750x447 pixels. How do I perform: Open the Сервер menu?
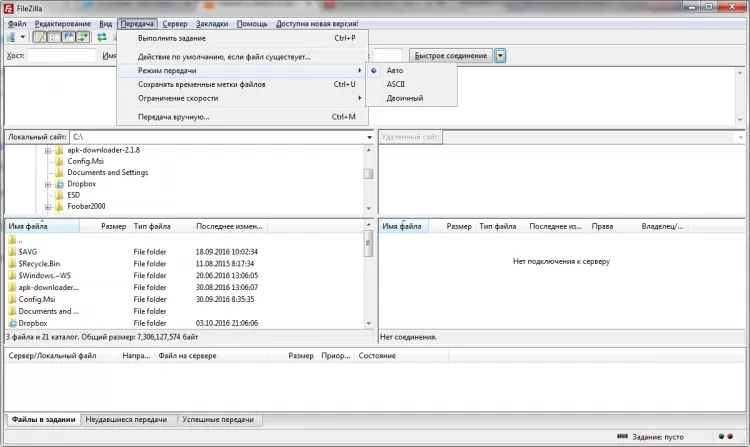pyautogui.click(x=175, y=23)
